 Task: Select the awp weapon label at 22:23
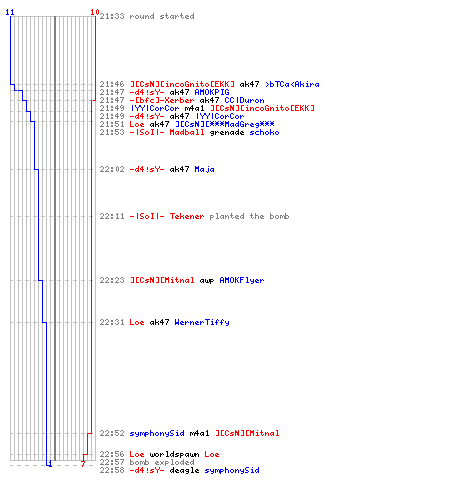(207, 280)
